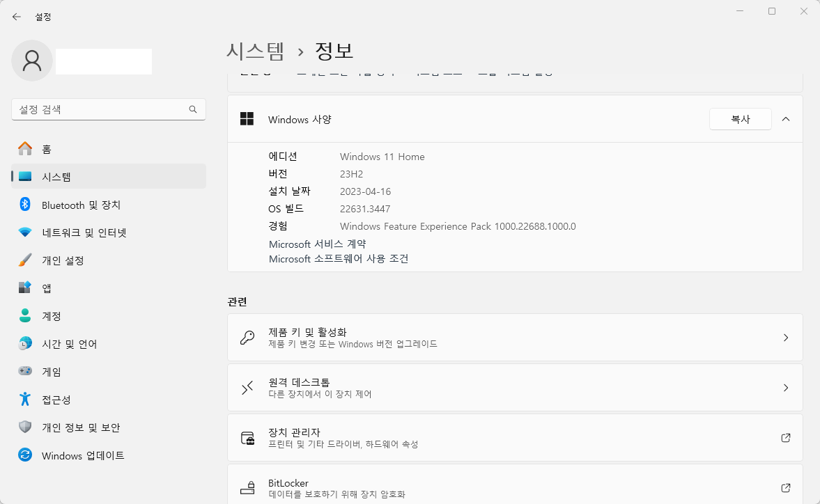Click the Time and language clock icon
Screen dimensions: 820x504
click(25, 344)
